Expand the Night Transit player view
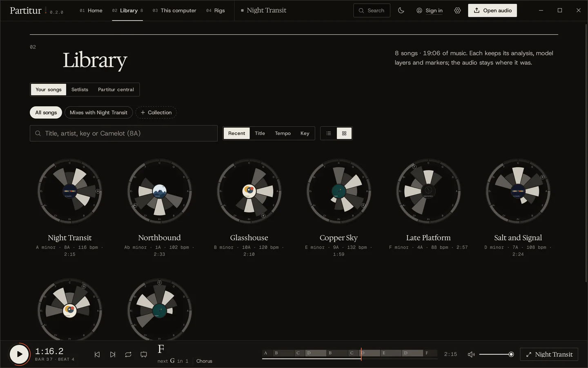 tap(549, 355)
